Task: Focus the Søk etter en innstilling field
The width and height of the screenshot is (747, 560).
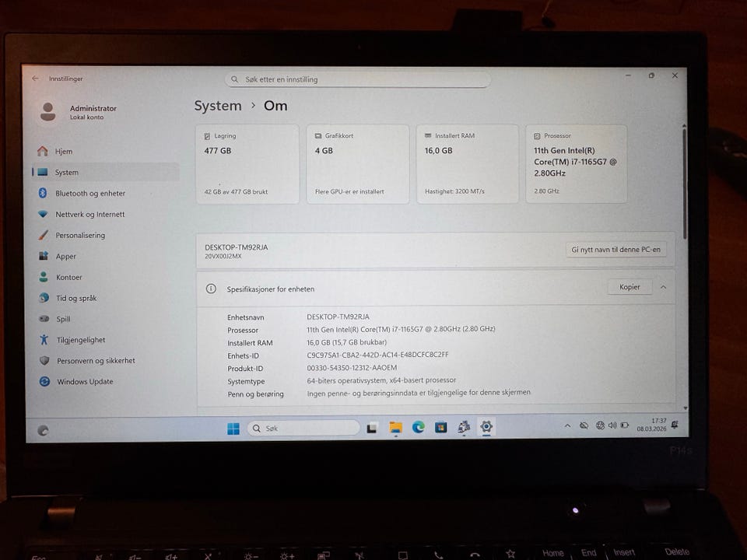Action: pyautogui.click(x=357, y=79)
